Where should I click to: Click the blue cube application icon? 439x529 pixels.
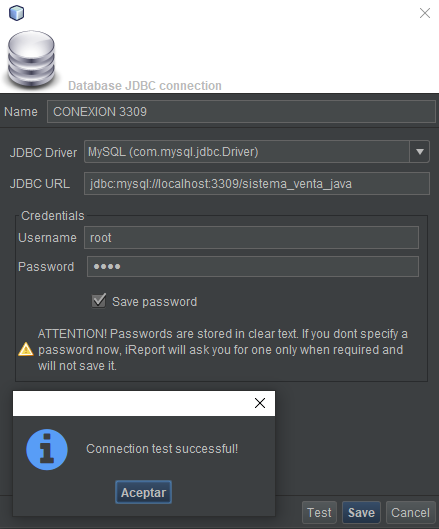click(x=16, y=13)
